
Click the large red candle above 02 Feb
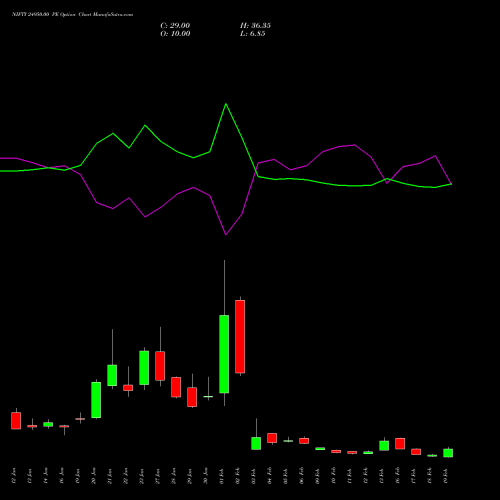pyautogui.click(x=240, y=336)
